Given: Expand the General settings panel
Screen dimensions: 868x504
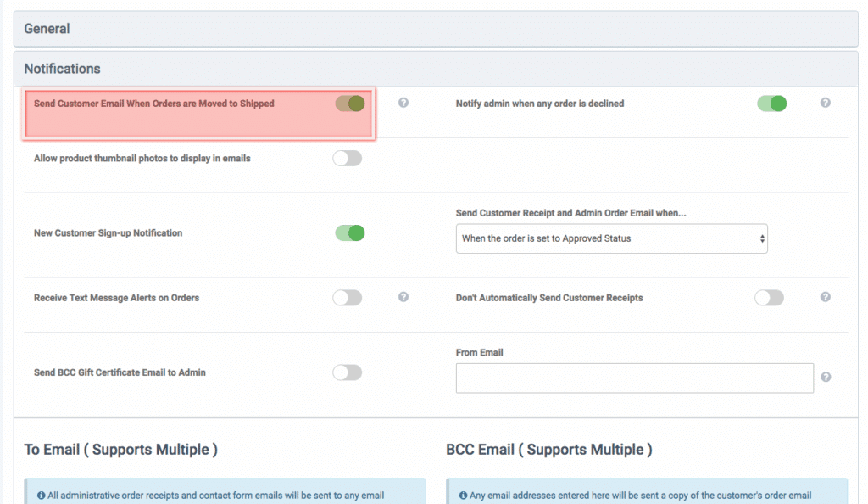Looking at the screenshot, I should click(436, 29).
